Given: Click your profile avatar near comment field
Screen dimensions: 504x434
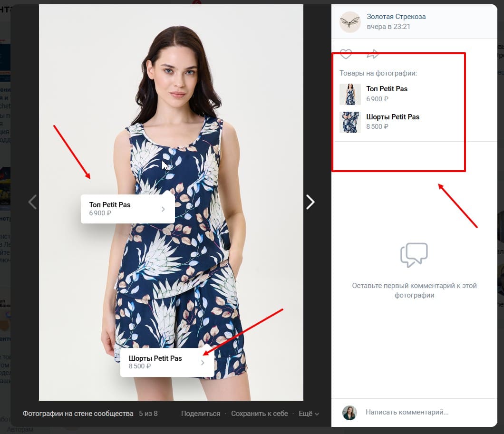Looking at the screenshot, I should 349,413.
